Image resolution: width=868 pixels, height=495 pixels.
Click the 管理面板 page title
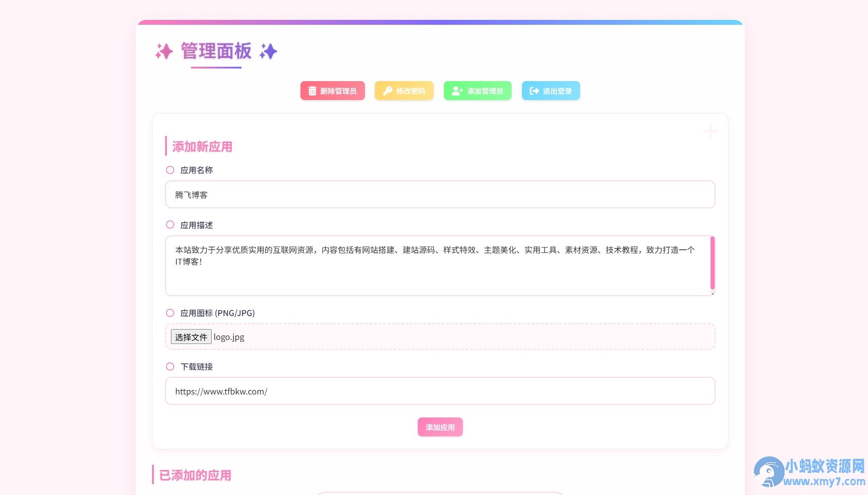click(216, 51)
